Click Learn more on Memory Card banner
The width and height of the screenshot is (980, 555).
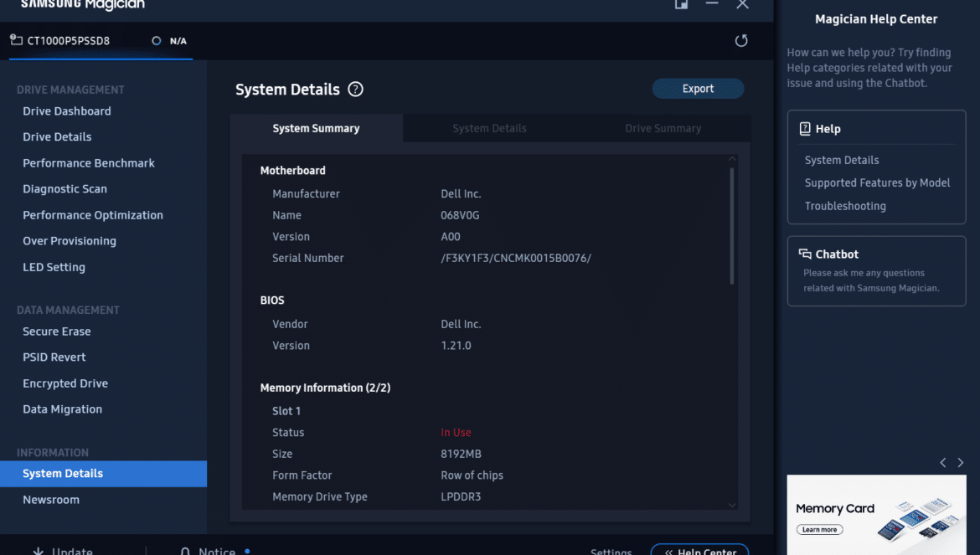[x=819, y=529]
